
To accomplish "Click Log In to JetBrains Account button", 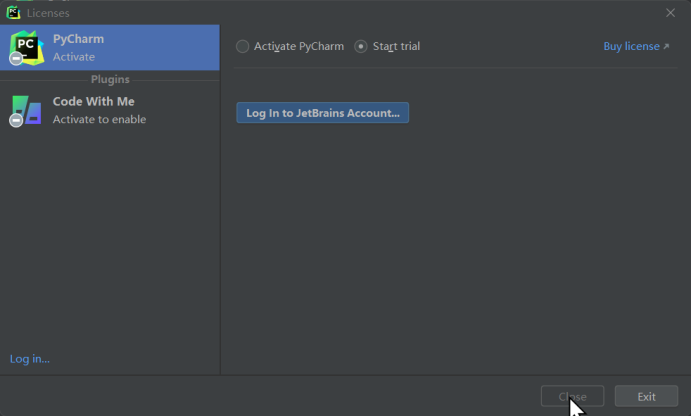I will tap(323, 113).
